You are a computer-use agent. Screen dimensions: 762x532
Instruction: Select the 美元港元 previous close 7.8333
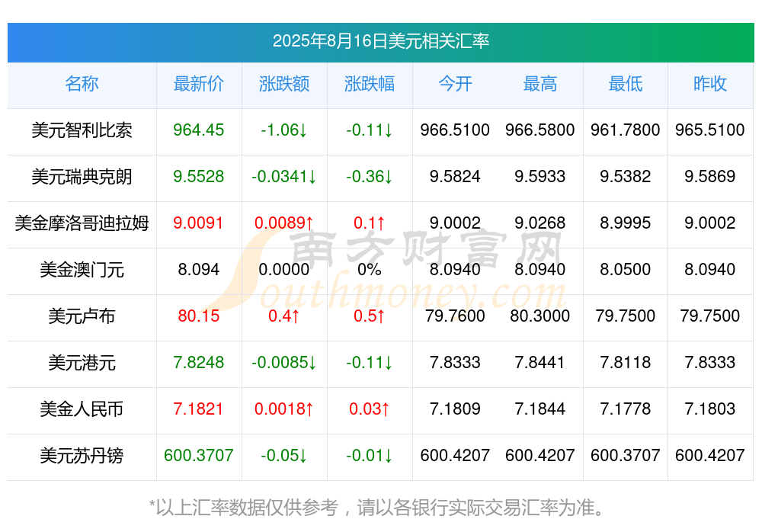pos(710,362)
